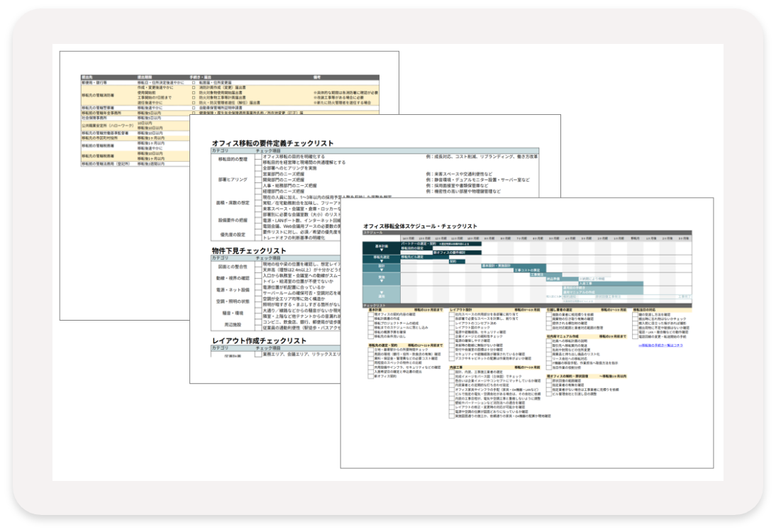Click the オフィス移転全体スケジュール・チェックリスト title

click(420, 226)
